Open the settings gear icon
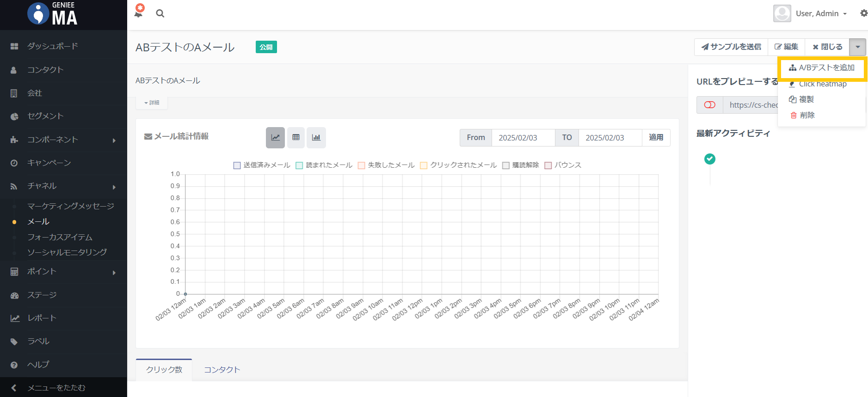 pos(863,13)
